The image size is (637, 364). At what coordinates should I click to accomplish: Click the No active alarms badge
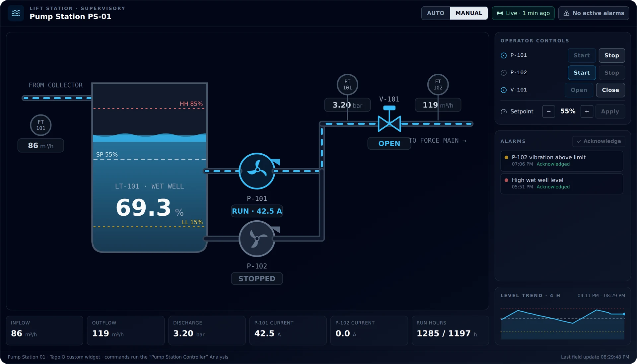tap(594, 13)
